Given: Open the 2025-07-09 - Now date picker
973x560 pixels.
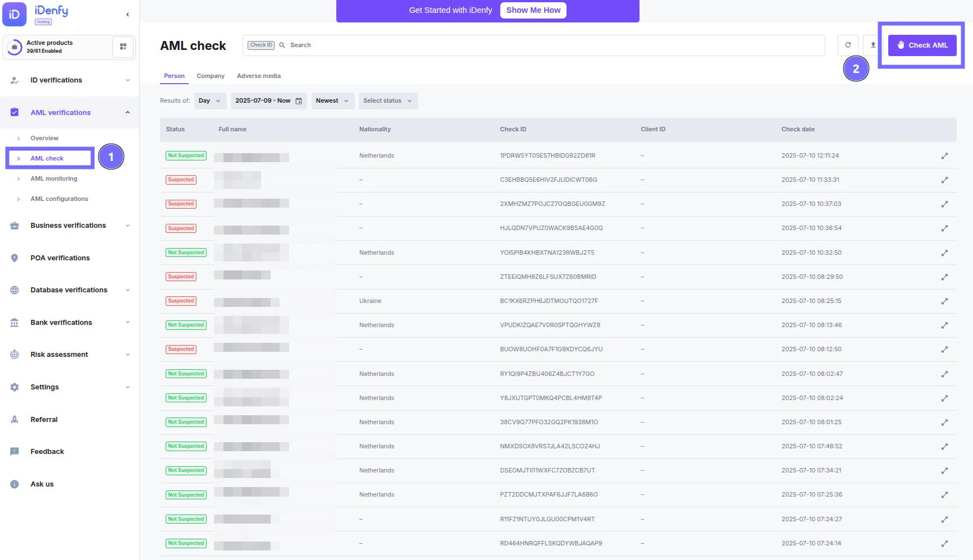Looking at the screenshot, I should pyautogui.click(x=268, y=101).
